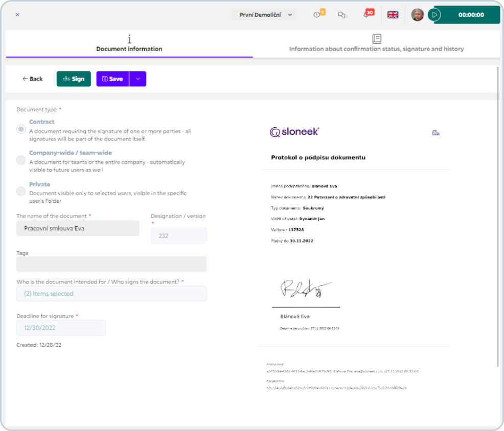Expand the Save button dropdown arrow
The width and height of the screenshot is (504, 431).
click(x=138, y=79)
